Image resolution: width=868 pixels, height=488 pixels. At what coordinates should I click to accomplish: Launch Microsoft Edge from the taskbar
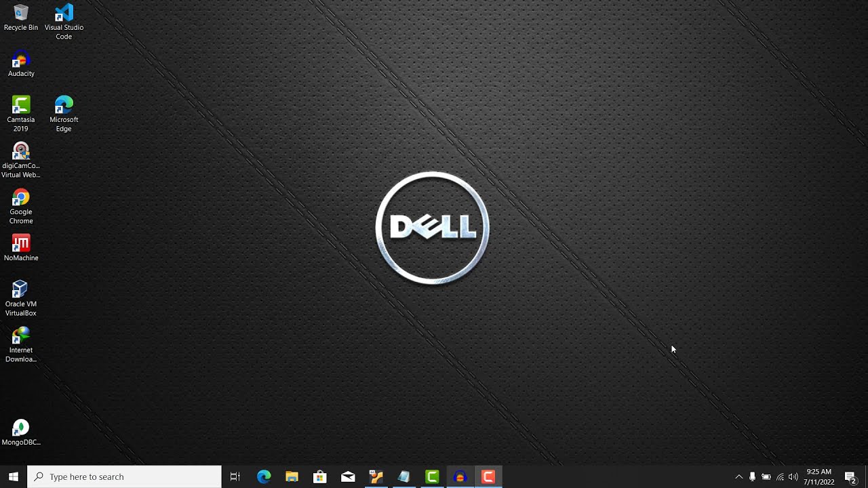click(x=264, y=476)
